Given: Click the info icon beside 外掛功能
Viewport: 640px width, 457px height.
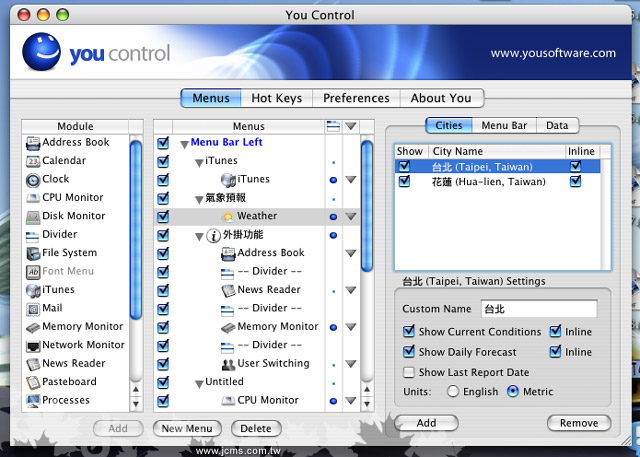Looking at the screenshot, I should click(213, 235).
